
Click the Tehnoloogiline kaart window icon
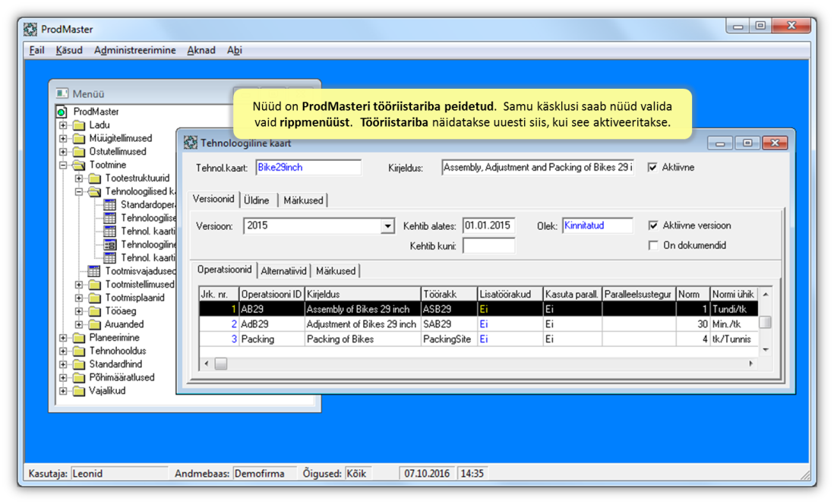pyautogui.click(x=191, y=143)
